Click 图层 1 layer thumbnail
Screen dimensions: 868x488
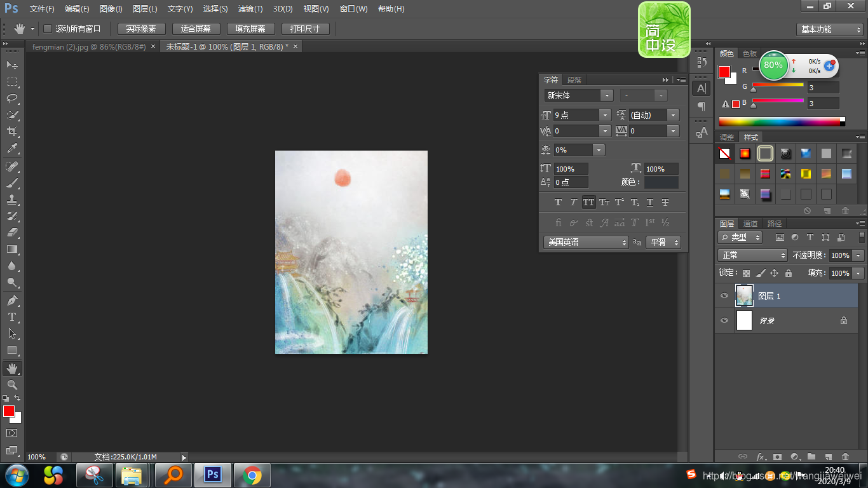(x=744, y=295)
